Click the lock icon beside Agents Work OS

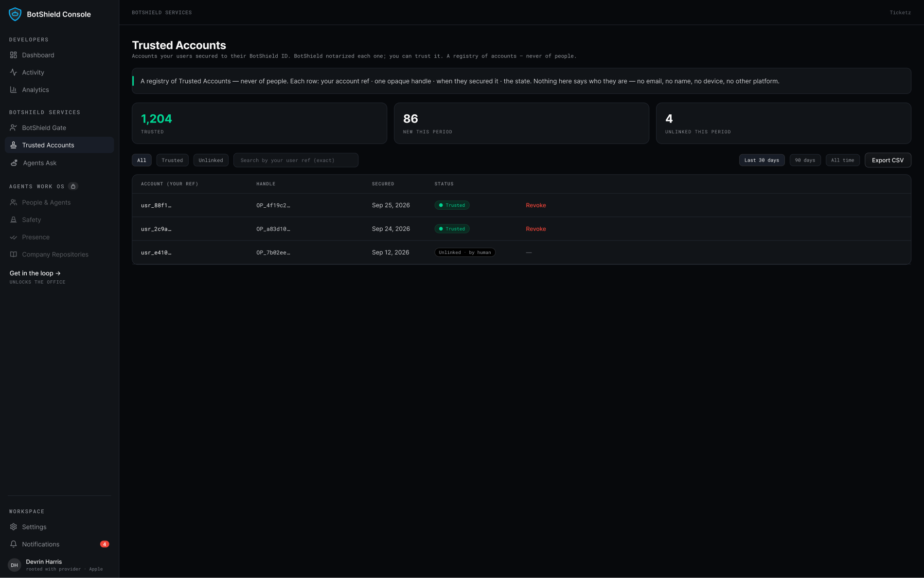click(x=73, y=186)
